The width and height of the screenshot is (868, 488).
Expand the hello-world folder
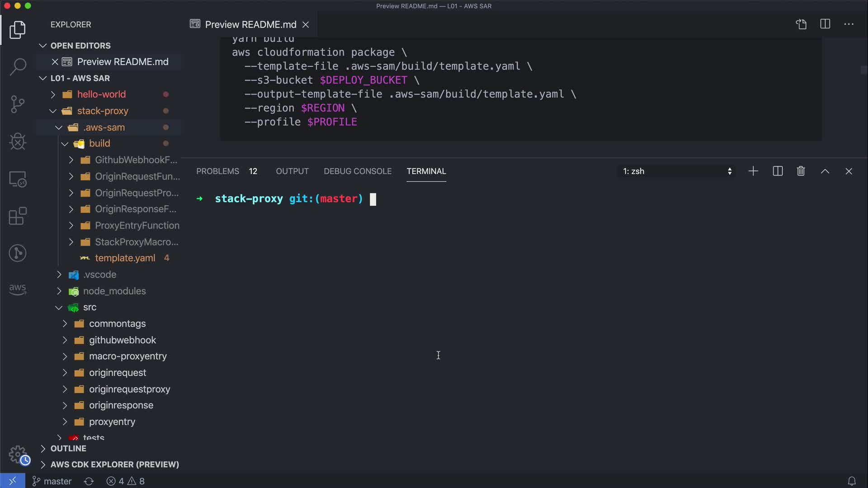click(101, 94)
